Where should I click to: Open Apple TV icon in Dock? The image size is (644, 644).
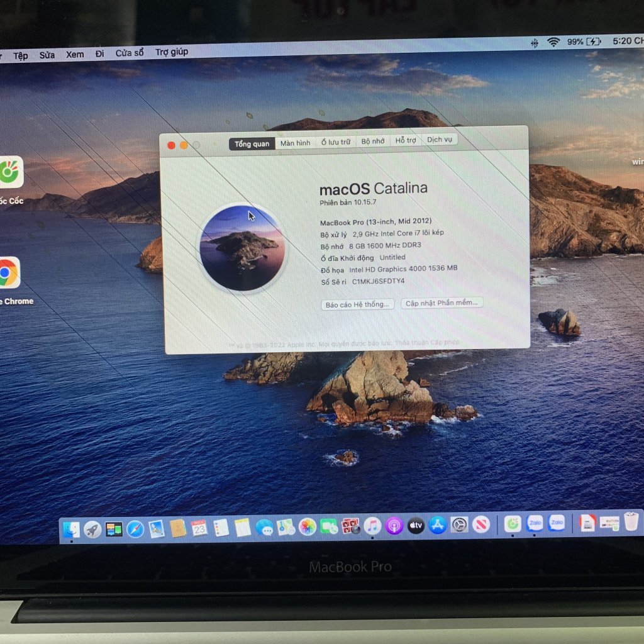tap(416, 525)
